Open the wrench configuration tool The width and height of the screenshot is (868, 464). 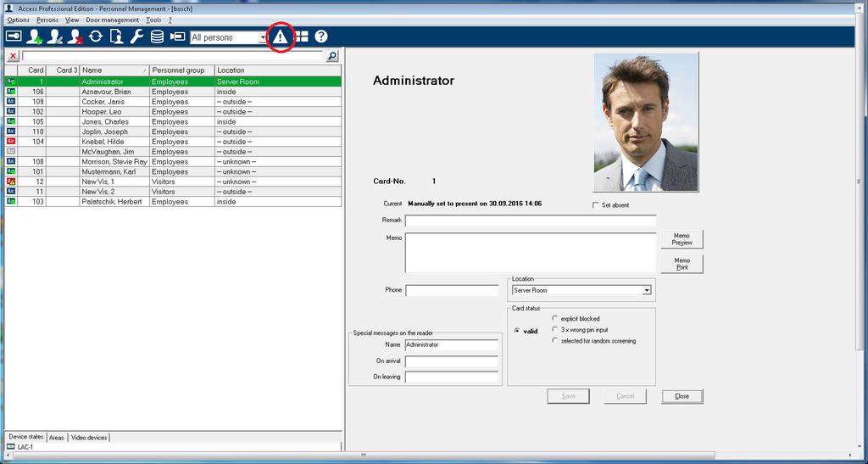point(136,36)
